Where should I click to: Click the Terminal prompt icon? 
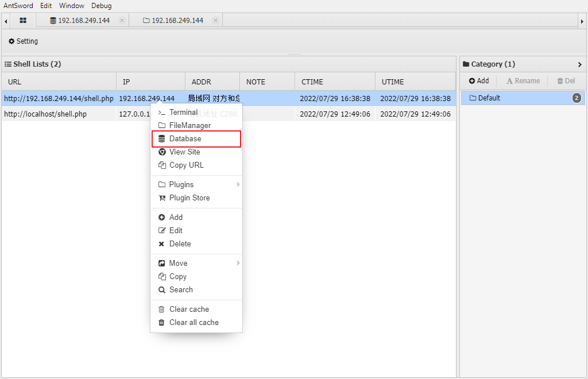click(x=161, y=113)
